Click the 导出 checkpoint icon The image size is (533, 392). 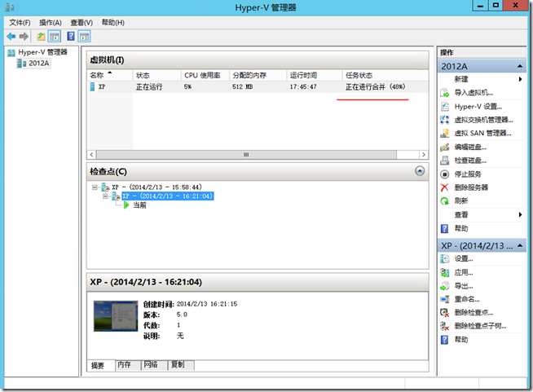coord(445,286)
